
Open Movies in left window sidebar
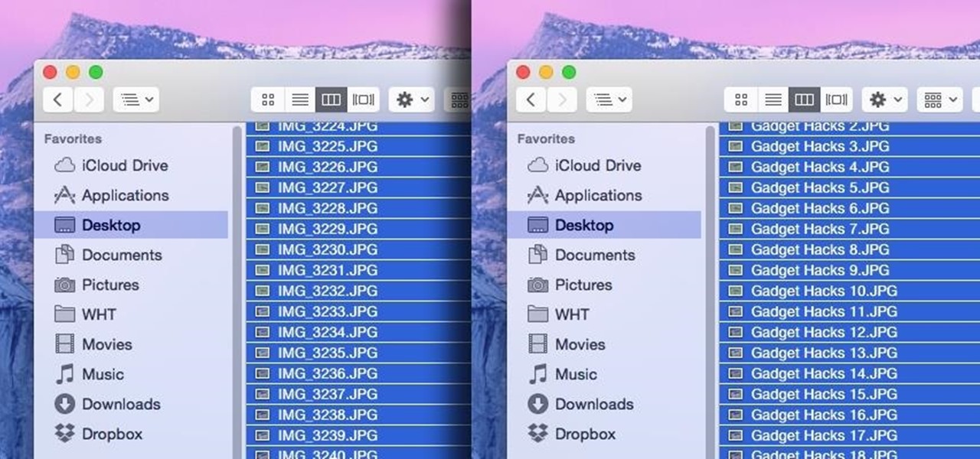(132, 344)
